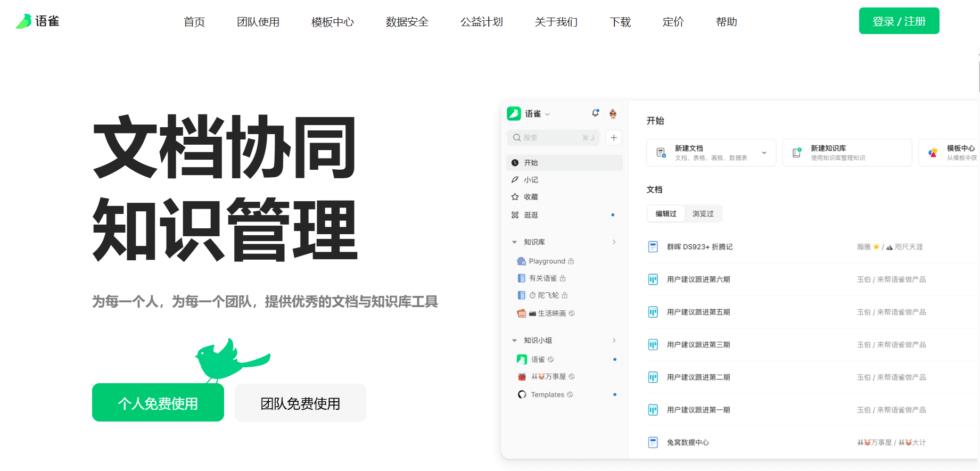The width and height of the screenshot is (980, 471).
Task: Open the 团队使用 nav item
Action: pyautogui.click(x=258, y=22)
